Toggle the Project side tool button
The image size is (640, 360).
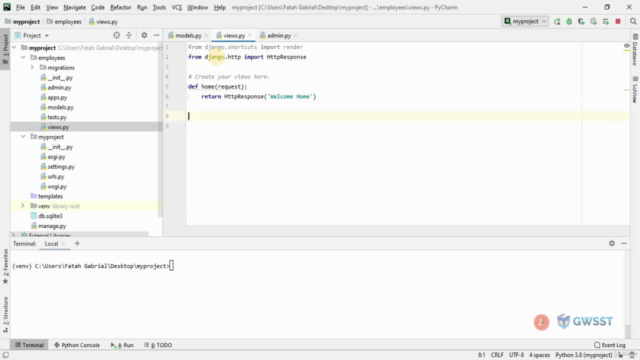tap(5, 49)
